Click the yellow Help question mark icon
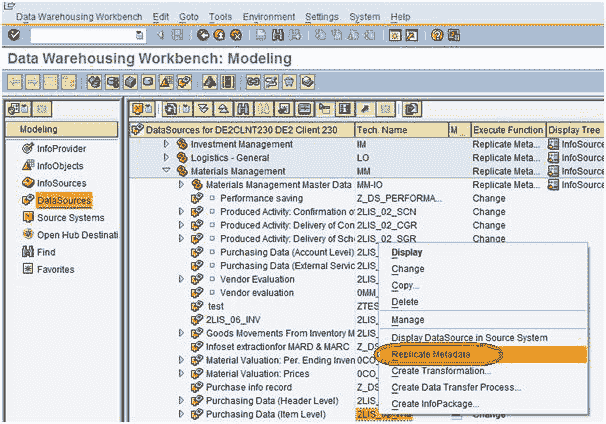This screenshot has height=424, width=606. click(437, 35)
